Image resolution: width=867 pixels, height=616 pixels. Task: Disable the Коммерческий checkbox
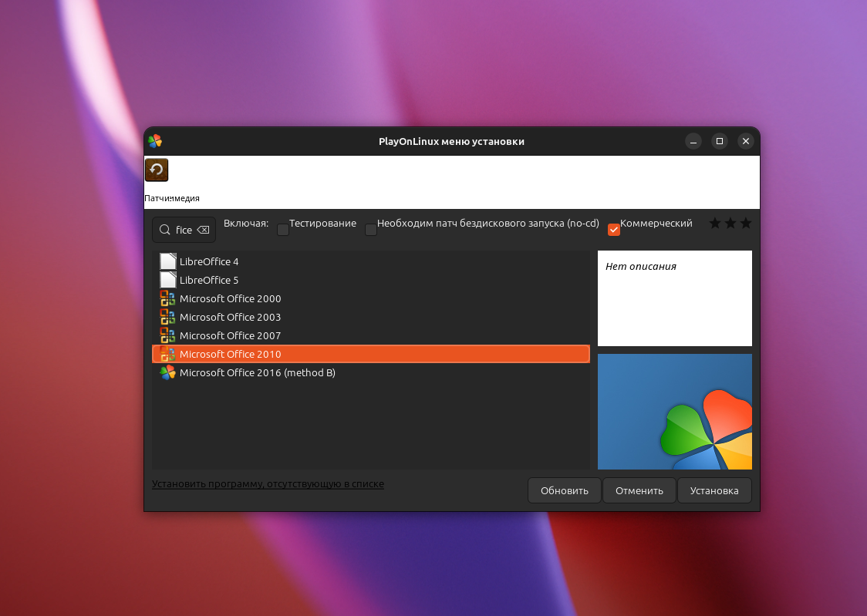pyautogui.click(x=613, y=229)
